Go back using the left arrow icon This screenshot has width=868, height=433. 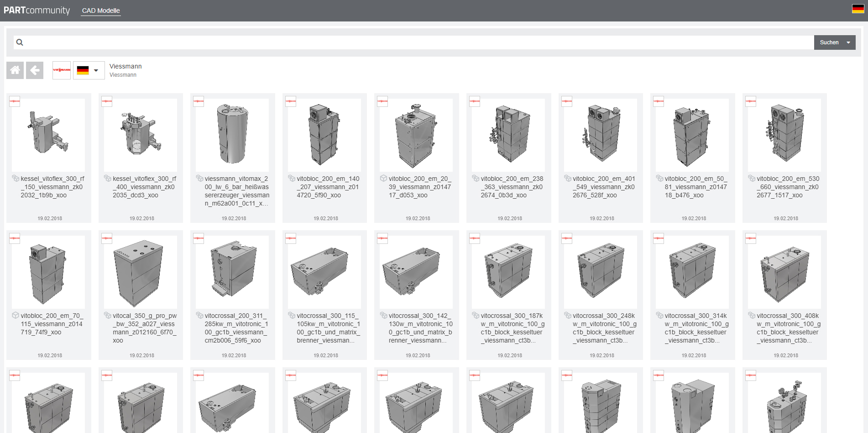tap(35, 70)
